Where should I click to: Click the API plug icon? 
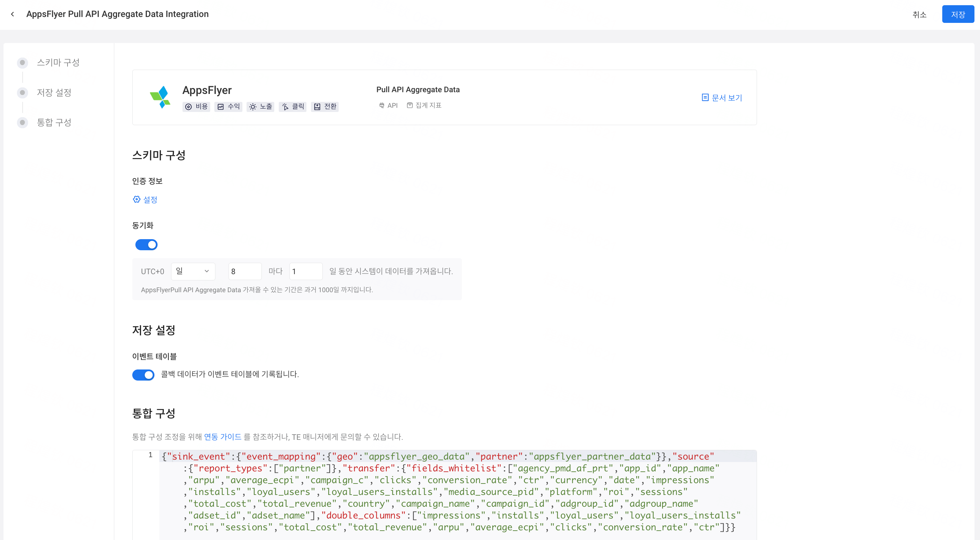tap(382, 105)
